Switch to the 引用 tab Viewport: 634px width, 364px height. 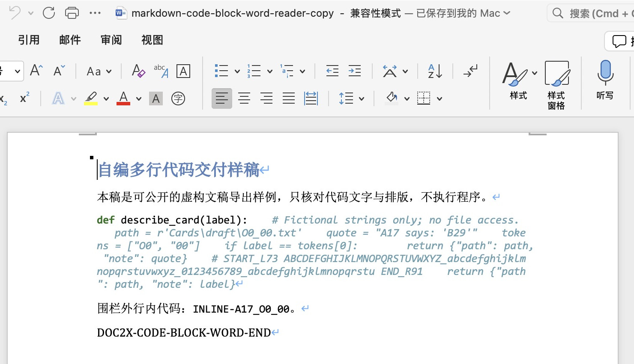29,40
